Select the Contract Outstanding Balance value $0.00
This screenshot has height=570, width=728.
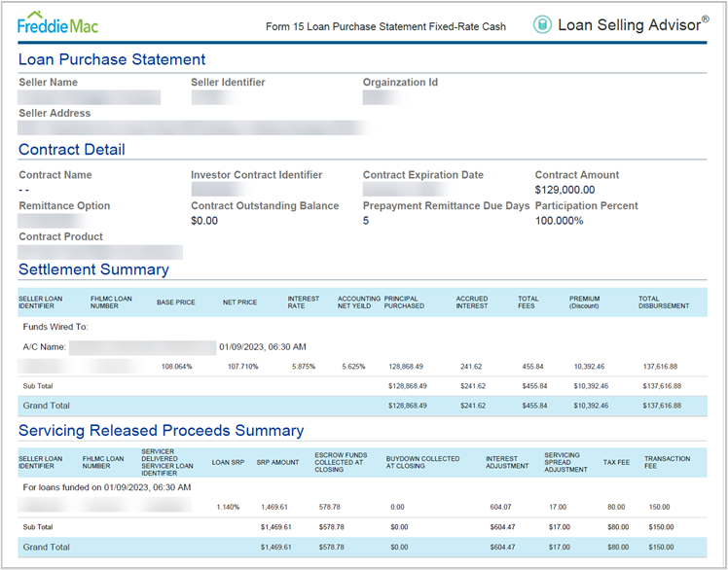[204, 221]
